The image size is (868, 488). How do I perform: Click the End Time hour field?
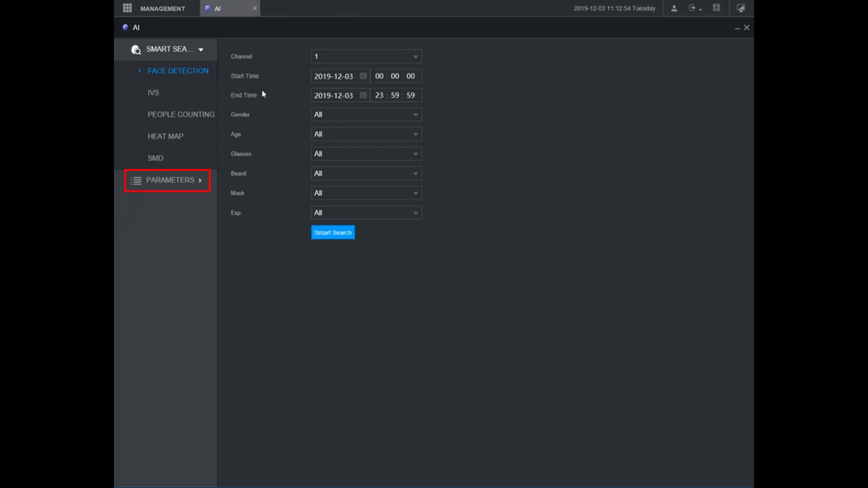coord(379,95)
